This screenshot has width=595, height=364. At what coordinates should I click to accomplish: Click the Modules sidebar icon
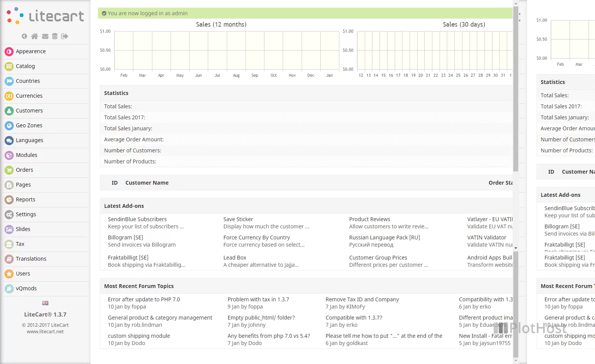(9, 155)
